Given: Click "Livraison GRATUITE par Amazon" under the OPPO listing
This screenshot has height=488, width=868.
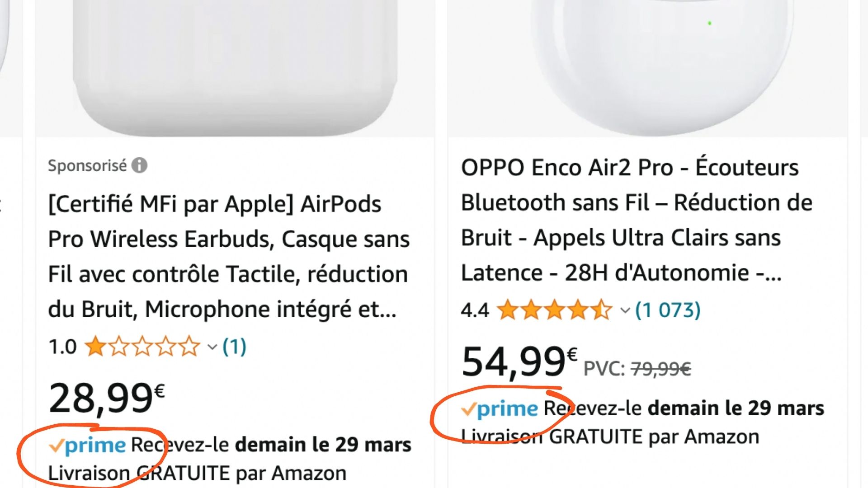Looking at the screenshot, I should [x=610, y=437].
